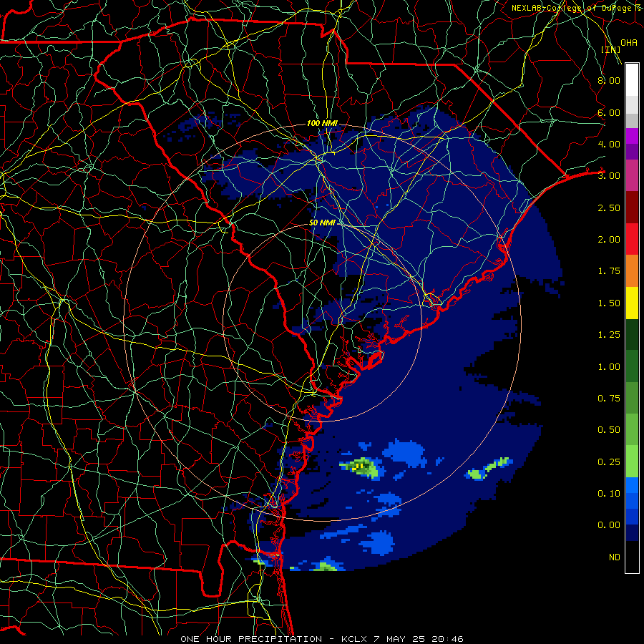Click the '0.00' legend value
This screenshot has width=644, height=644.
(x=609, y=525)
